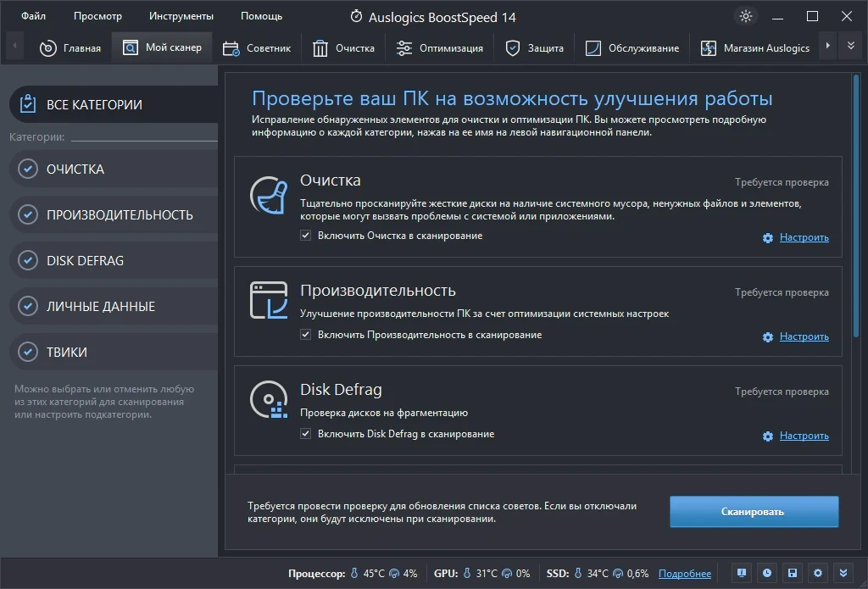This screenshot has width=868, height=589.
Task: Click the Производительность window-chart icon
Action: click(x=269, y=300)
